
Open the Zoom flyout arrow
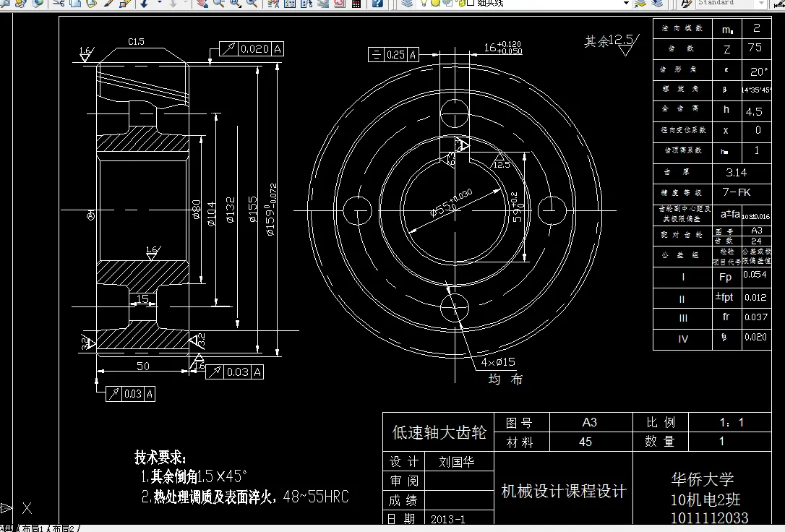pyautogui.click(x=241, y=7)
